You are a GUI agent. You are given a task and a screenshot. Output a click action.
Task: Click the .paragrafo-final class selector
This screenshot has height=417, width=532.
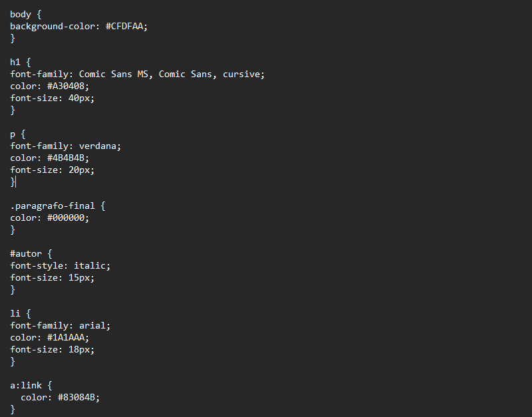[53, 206]
